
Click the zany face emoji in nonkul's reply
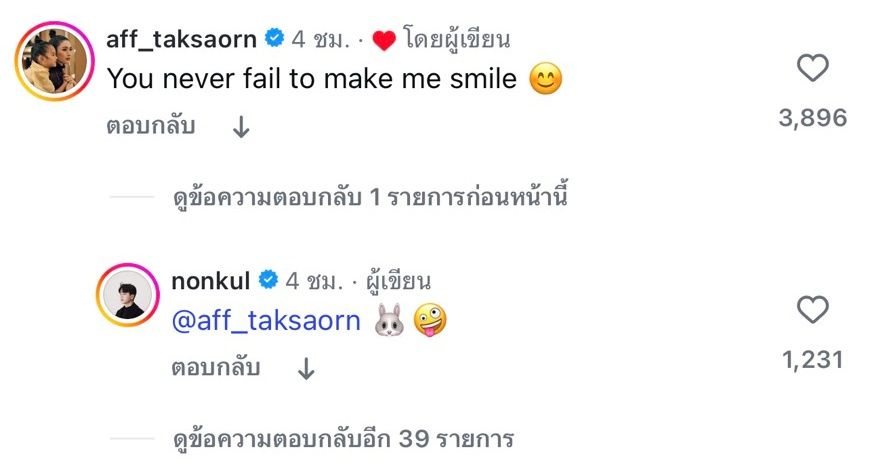pyautogui.click(x=430, y=320)
